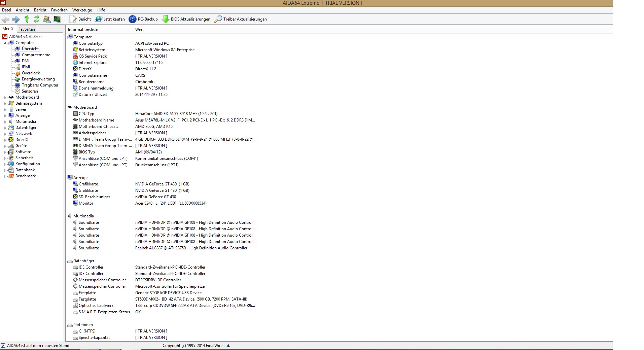
Task: Click Jetzt kaufen toolbar button
Action: (x=110, y=19)
